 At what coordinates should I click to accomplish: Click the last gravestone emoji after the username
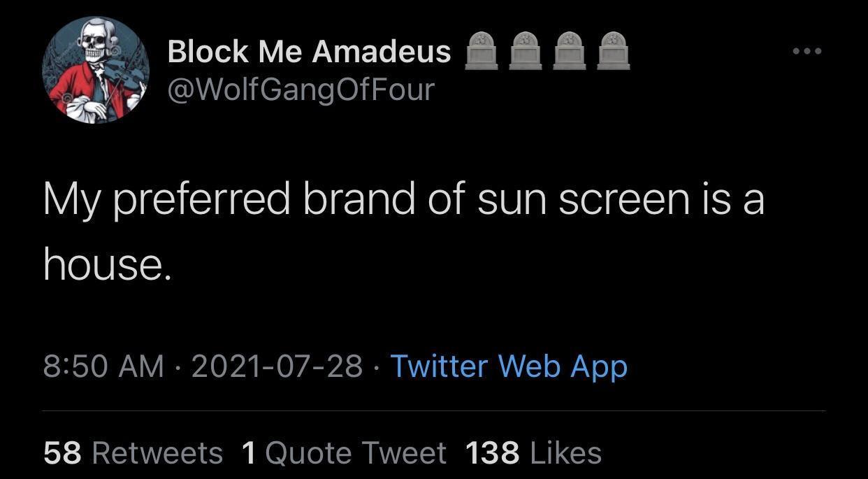click(613, 49)
